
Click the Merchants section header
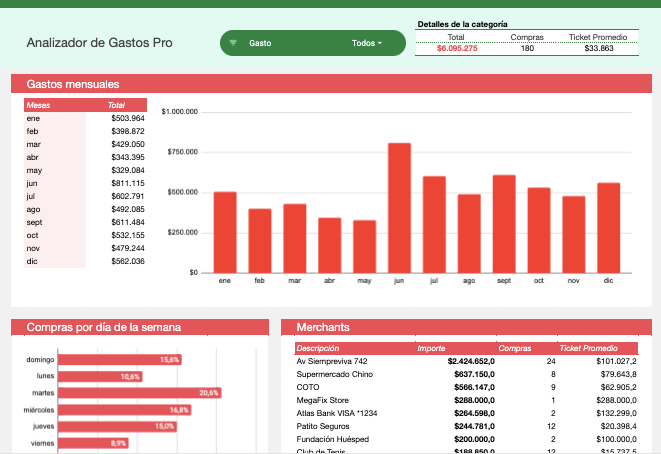coord(323,327)
